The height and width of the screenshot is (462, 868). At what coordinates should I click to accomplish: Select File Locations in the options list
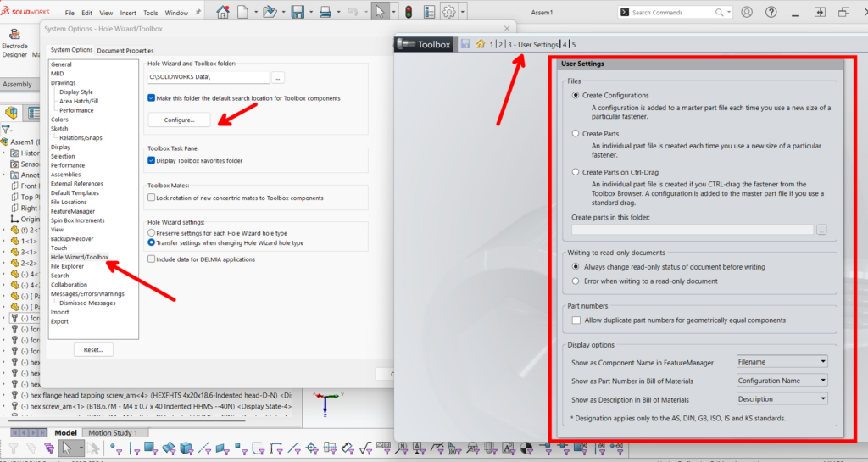pos(69,202)
